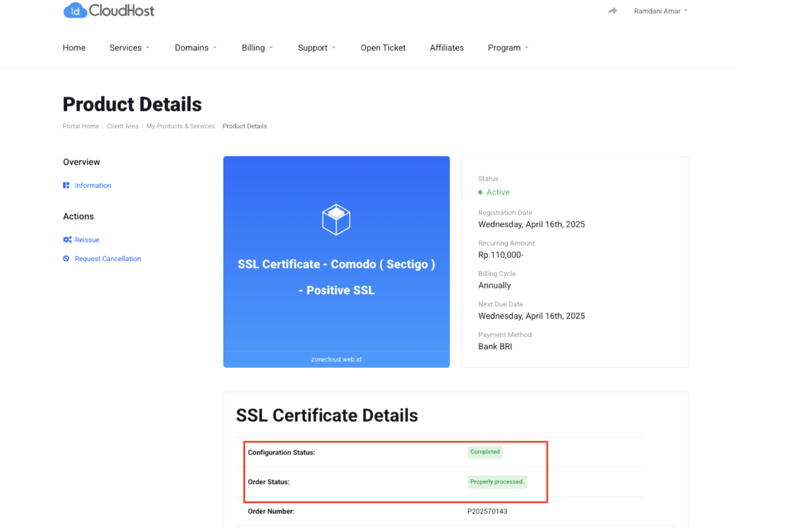Expand the Services menu

coord(129,47)
